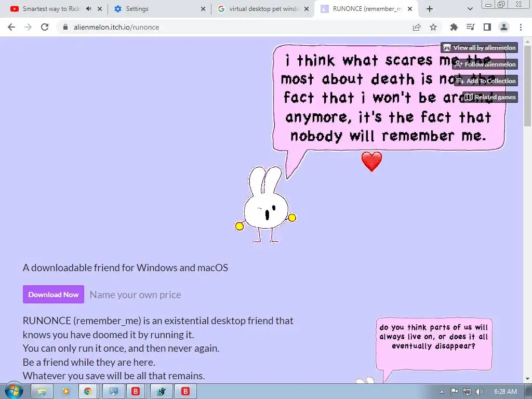Click 'A downloadable friend for Windows and macOS' text
This screenshot has height=399, width=532.
click(x=125, y=268)
